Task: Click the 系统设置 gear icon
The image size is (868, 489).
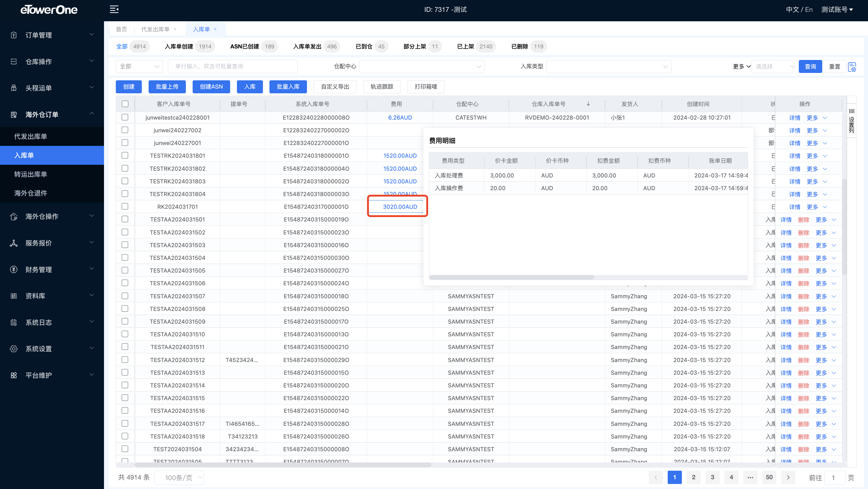Action: [14, 349]
